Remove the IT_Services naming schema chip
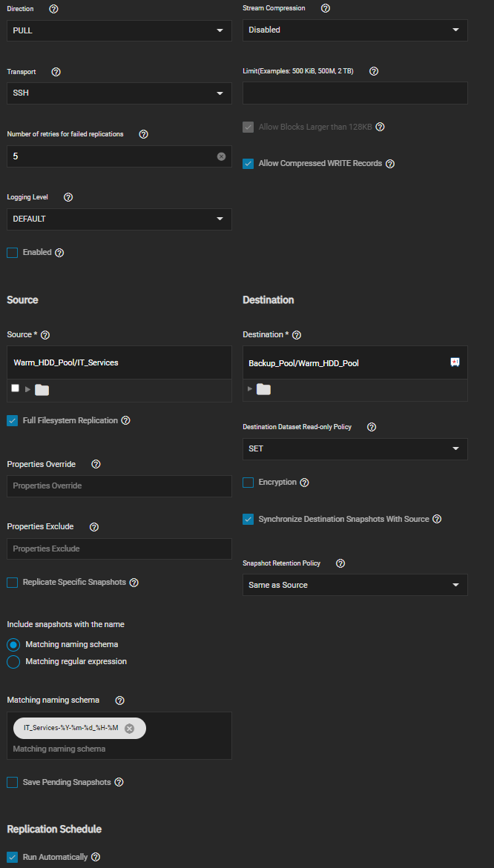 pyautogui.click(x=130, y=729)
